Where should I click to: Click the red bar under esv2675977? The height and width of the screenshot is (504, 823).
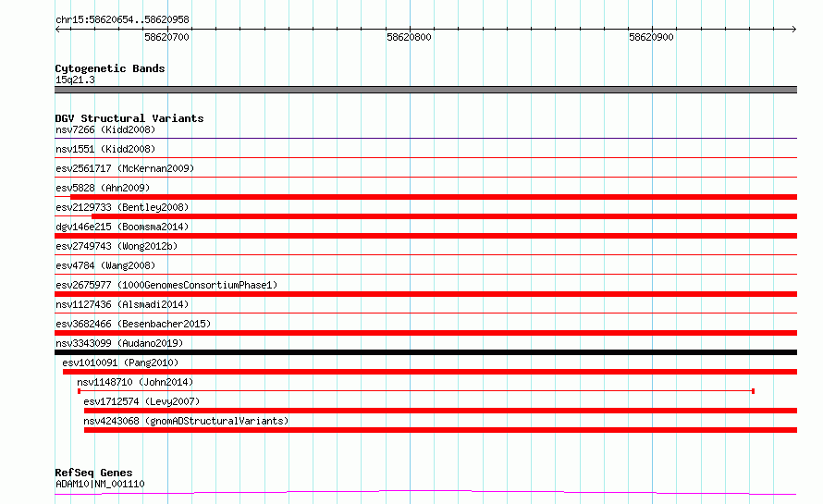425,294
